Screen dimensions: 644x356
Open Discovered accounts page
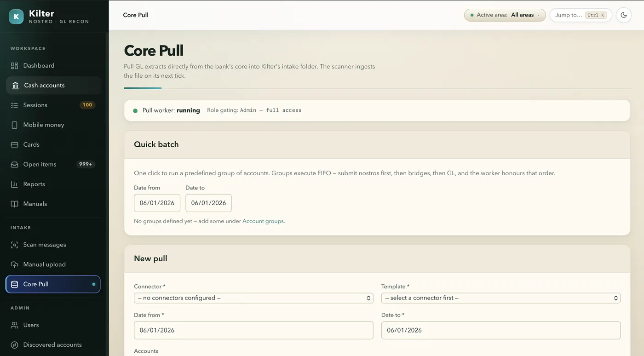click(x=53, y=345)
